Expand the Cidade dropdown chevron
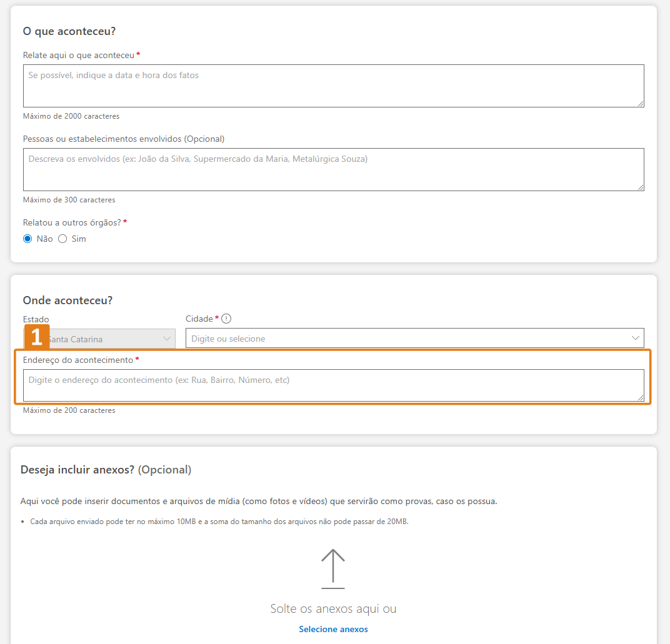This screenshot has height=644, width=670. click(x=636, y=339)
